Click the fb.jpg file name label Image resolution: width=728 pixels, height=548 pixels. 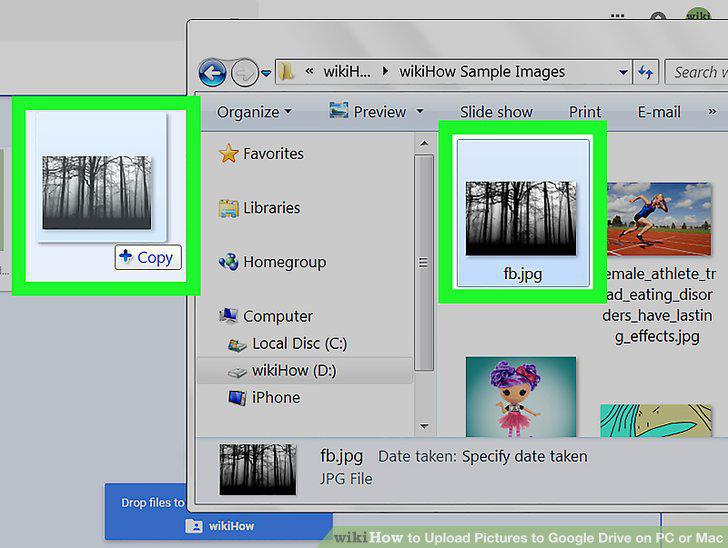click(x=523, y=274)
